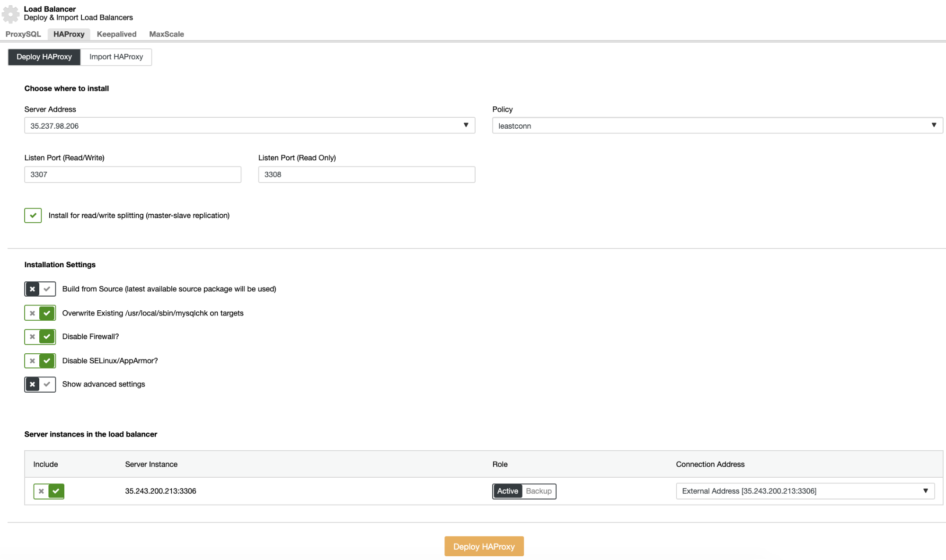Switch to the ProxySQL tab
This screenshot has width=946, height=560.
[23, 34]
